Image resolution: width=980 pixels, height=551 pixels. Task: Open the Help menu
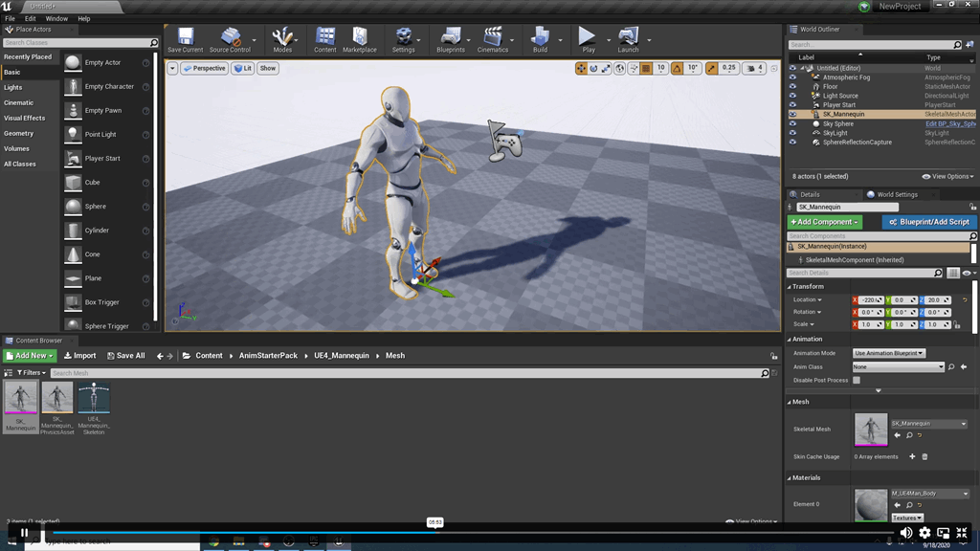[84, 19]
